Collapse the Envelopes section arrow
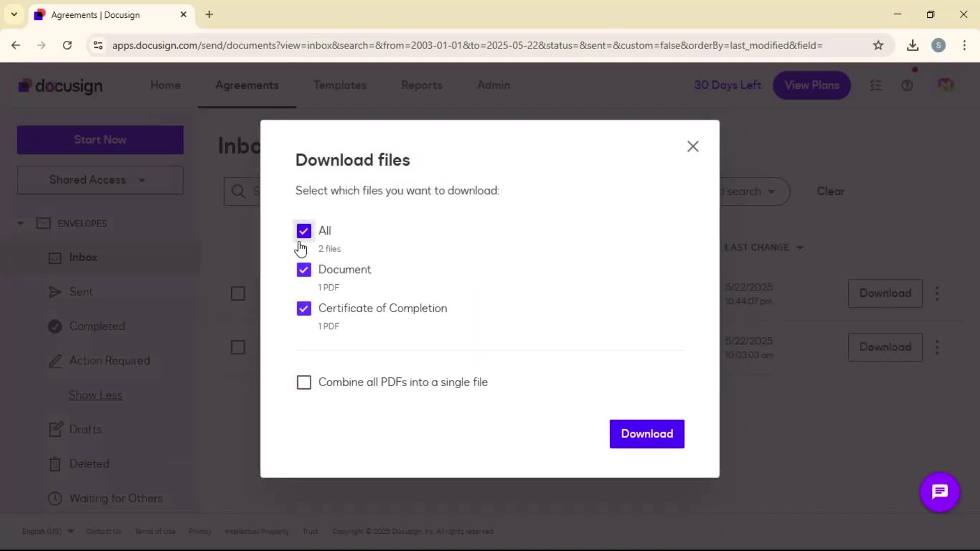The height and width of the screenshot is (551, 980). point(20,223)
